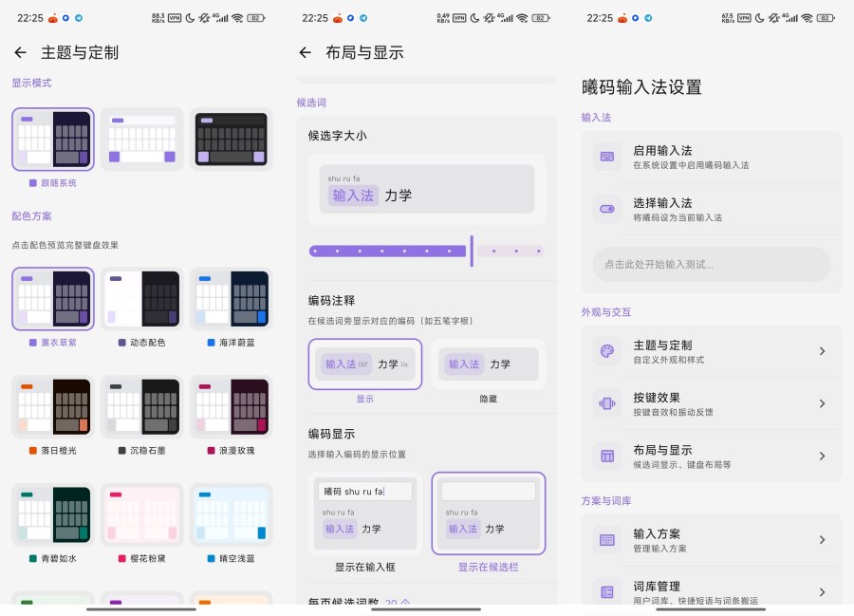The height and width of the screenshot is (616, 854).
Task: Open 输入方案 settings entry
Action: pyautogui.click(x=712, y=540)
